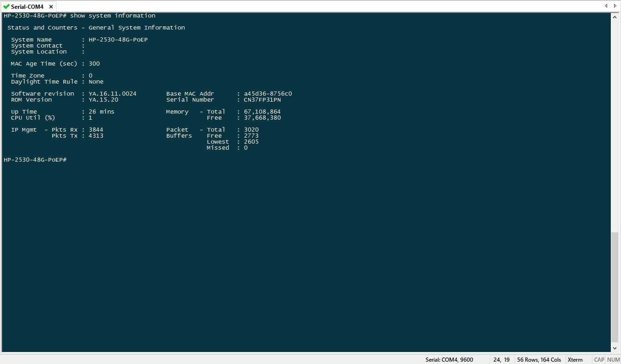
Task: Click Pkts Rx value 3844
Action: pos(96,130)
